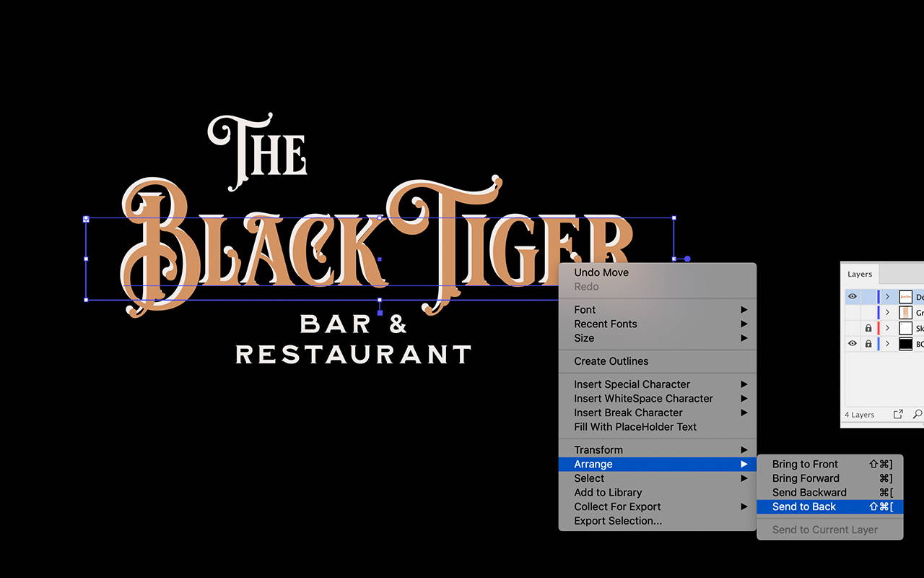The width and height of the screenshot is (924, 578).
Task: Show the "Gr" layer via its empty visibility box
Action: click(x=853, y=312)
